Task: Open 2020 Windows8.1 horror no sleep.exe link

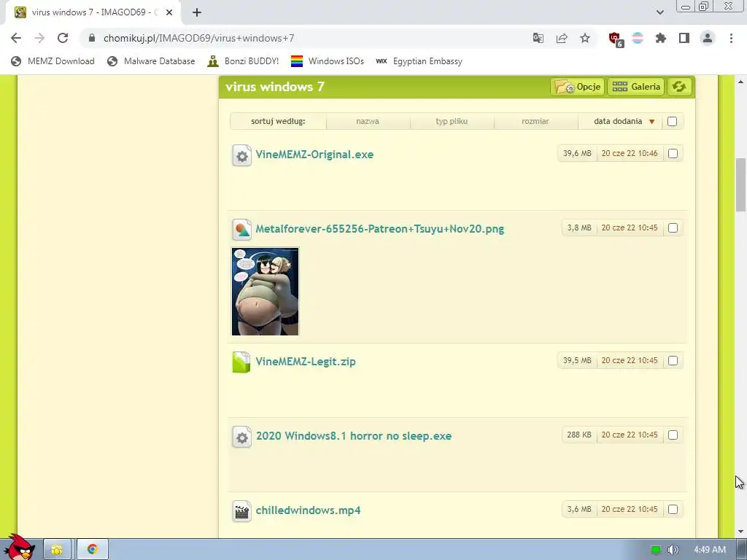Action: (354, 436)
